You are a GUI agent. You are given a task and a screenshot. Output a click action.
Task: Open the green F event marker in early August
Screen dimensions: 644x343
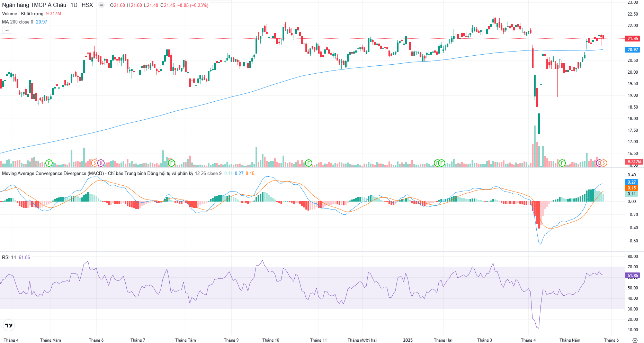(171, 163)
